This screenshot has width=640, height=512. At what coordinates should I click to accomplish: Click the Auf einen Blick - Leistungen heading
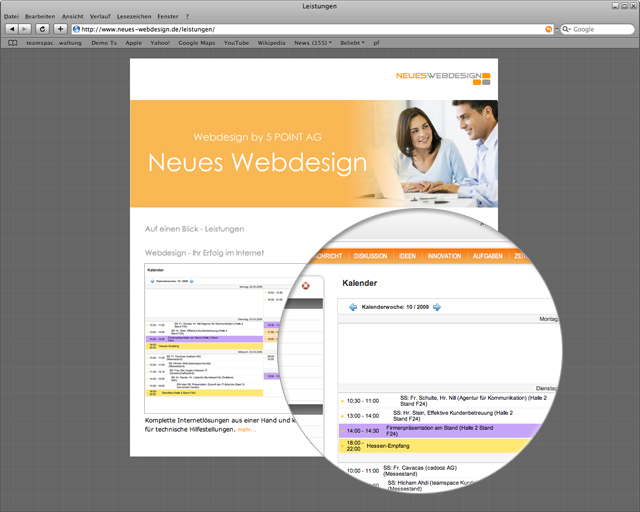[x=194, y=229]
